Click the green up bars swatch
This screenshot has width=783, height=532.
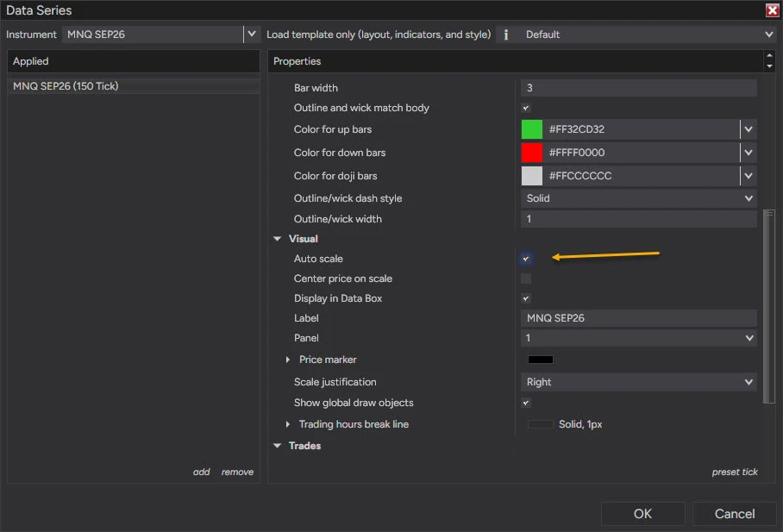click(x=532, y=129)
